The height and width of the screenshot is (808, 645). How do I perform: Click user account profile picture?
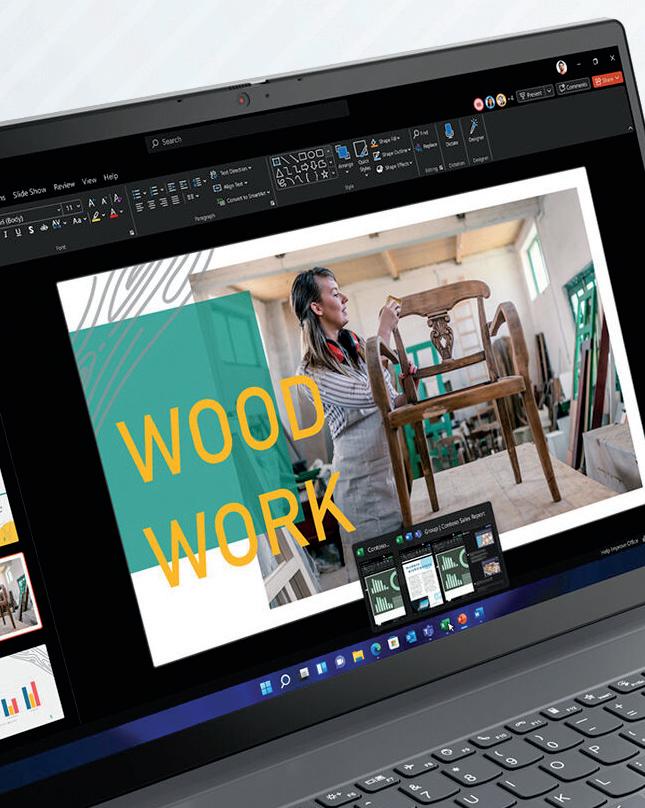point(561,67)
